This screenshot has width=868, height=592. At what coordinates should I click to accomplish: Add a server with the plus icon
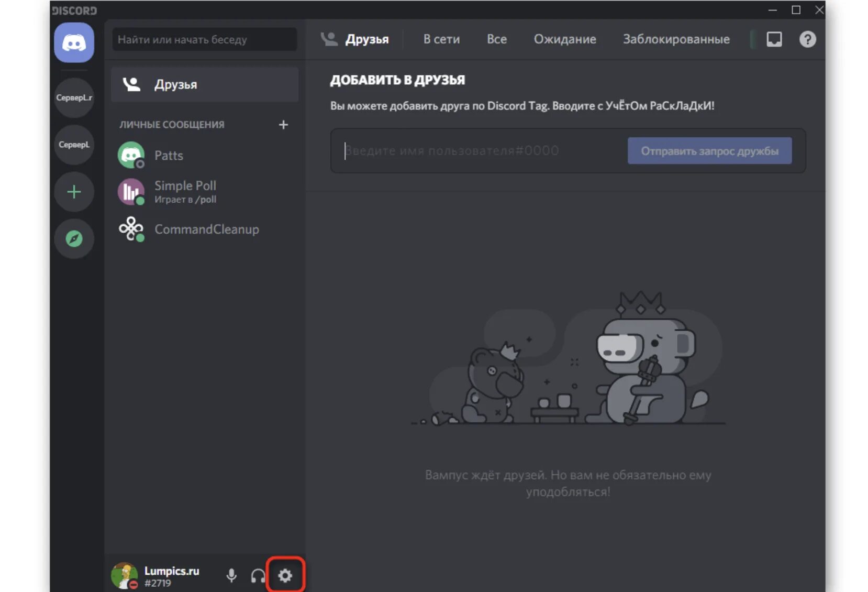click(x=74, y=192)
